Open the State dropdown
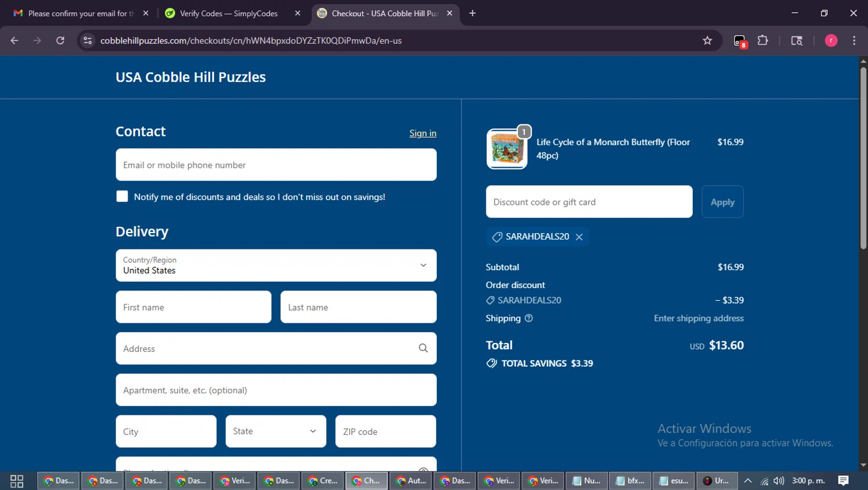This screenshot has width=868, height=490. pos(276,432)
